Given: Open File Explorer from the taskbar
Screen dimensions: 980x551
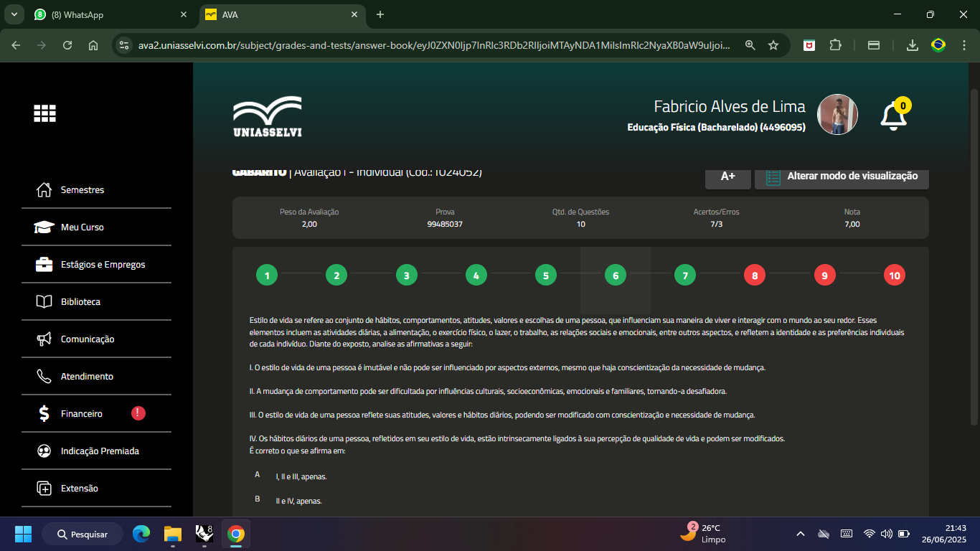Looking at the screenshot, I should [173, 534].
